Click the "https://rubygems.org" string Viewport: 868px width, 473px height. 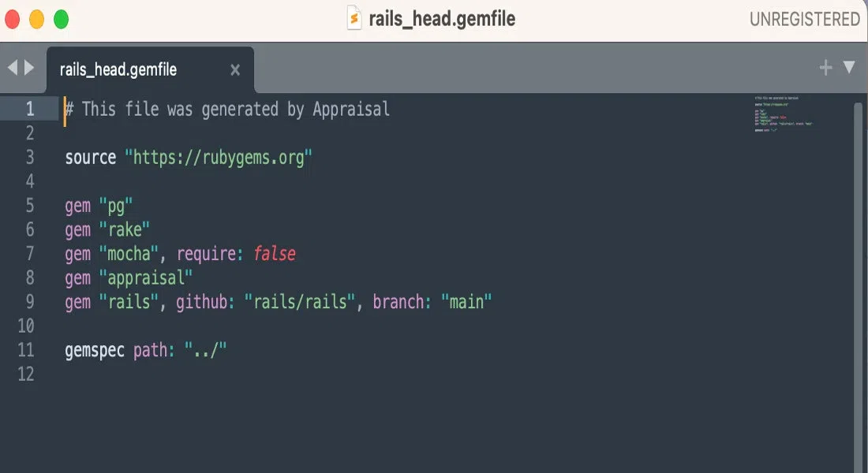click(219, 158)
